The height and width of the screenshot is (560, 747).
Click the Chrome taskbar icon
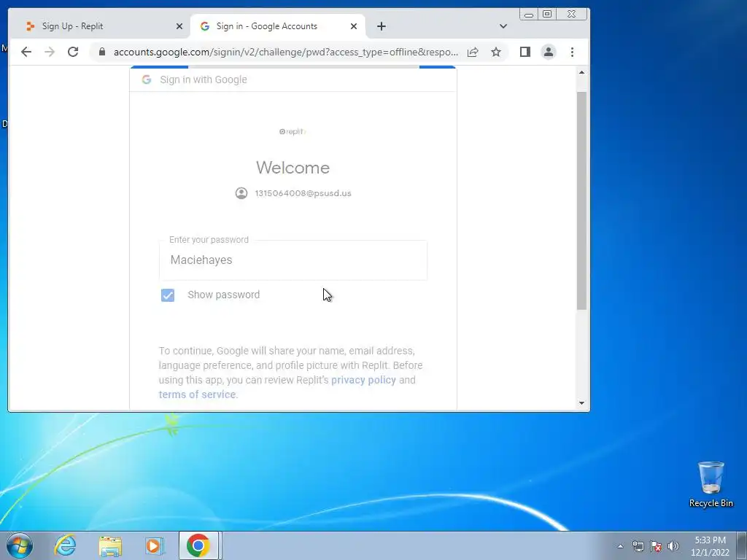198,545
